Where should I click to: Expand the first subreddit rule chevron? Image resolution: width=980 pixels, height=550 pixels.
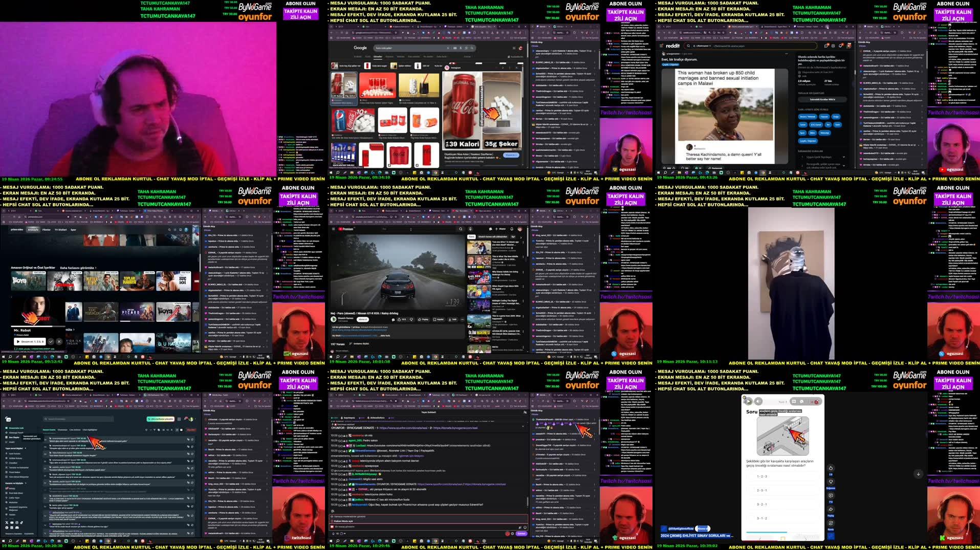click(844, 157)
